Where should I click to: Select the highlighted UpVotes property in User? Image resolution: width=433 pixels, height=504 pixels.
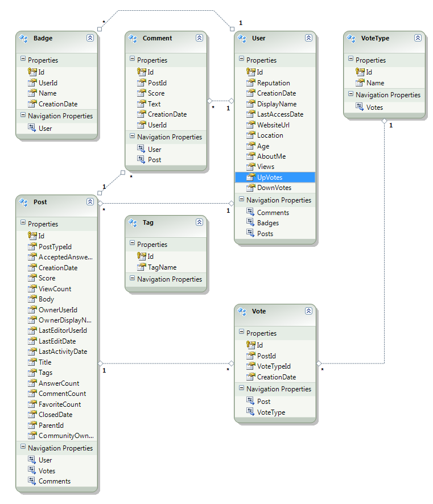point(275,177)
